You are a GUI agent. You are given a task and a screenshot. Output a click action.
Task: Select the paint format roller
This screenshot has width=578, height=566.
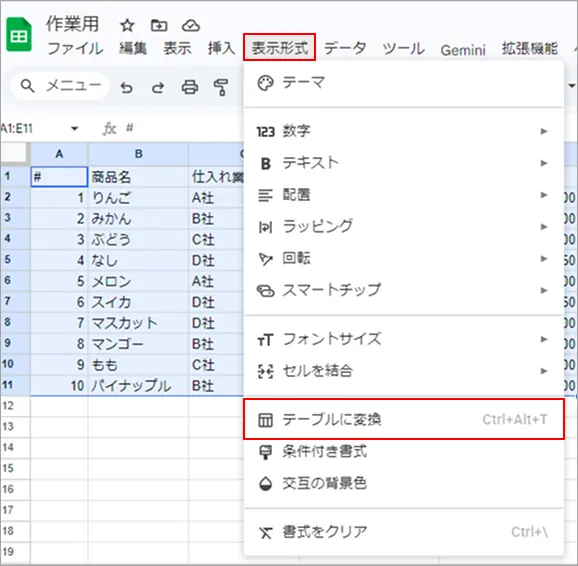click(x=221, y=87)
